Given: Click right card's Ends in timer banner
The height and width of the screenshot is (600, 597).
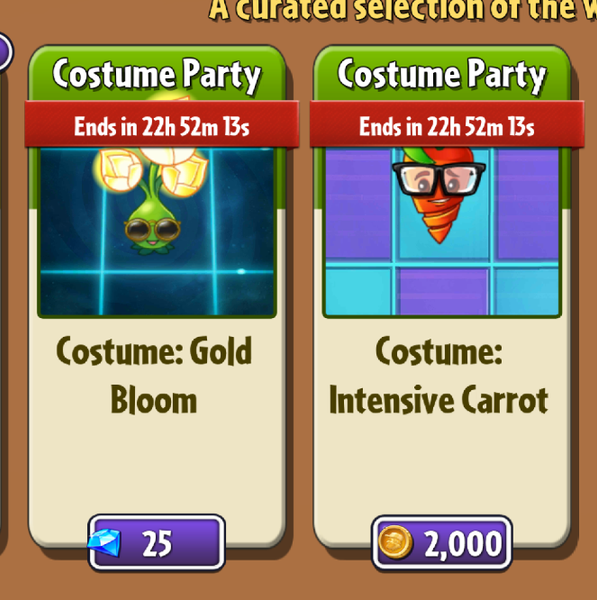Looking at the screenshot, I should pyautogui.click(x=447, y=124).
